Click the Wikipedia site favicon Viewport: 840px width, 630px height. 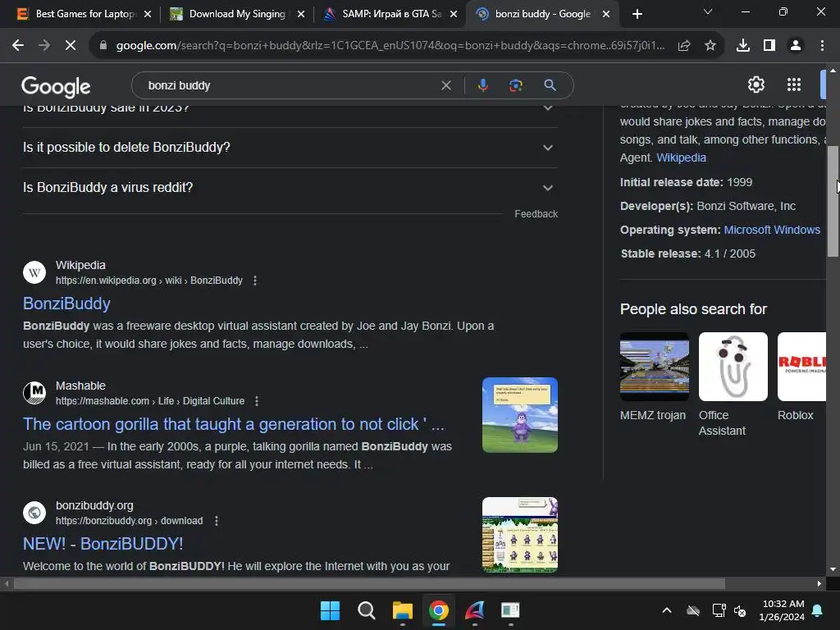pos(34,272)
